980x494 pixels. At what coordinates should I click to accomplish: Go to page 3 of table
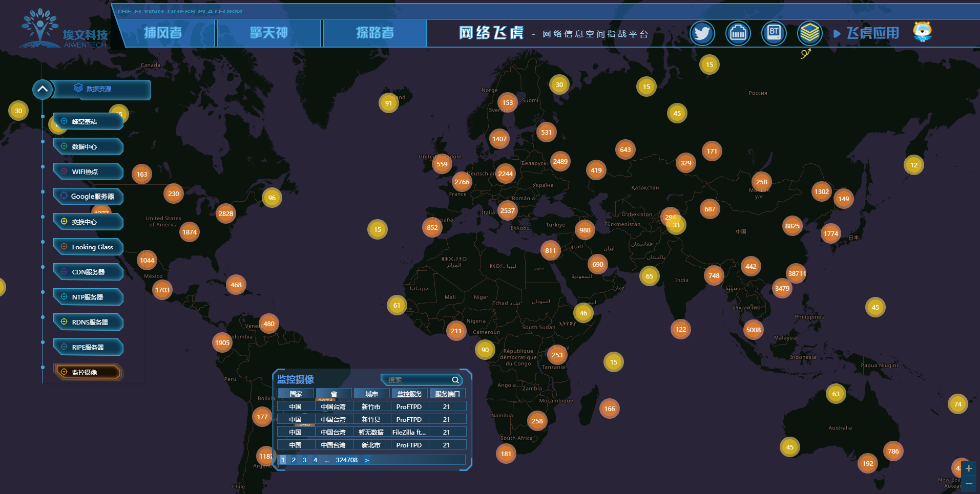coord(304,460)
